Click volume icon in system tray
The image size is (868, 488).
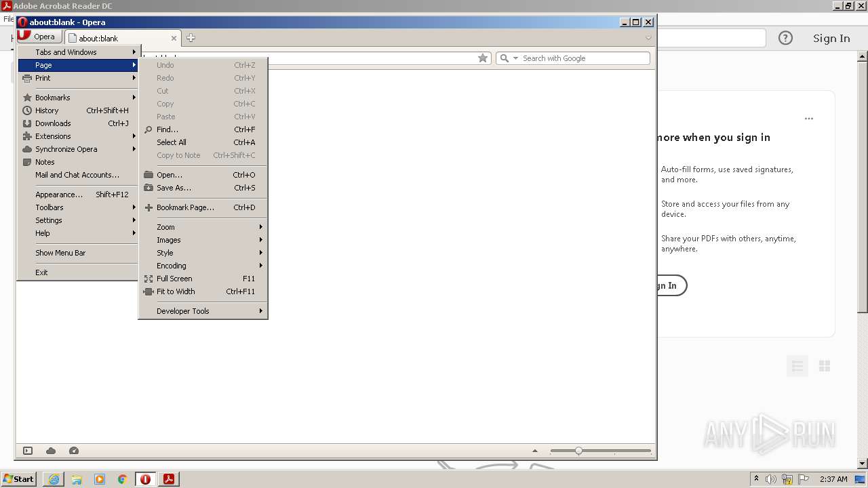click(x=771, y=479)
